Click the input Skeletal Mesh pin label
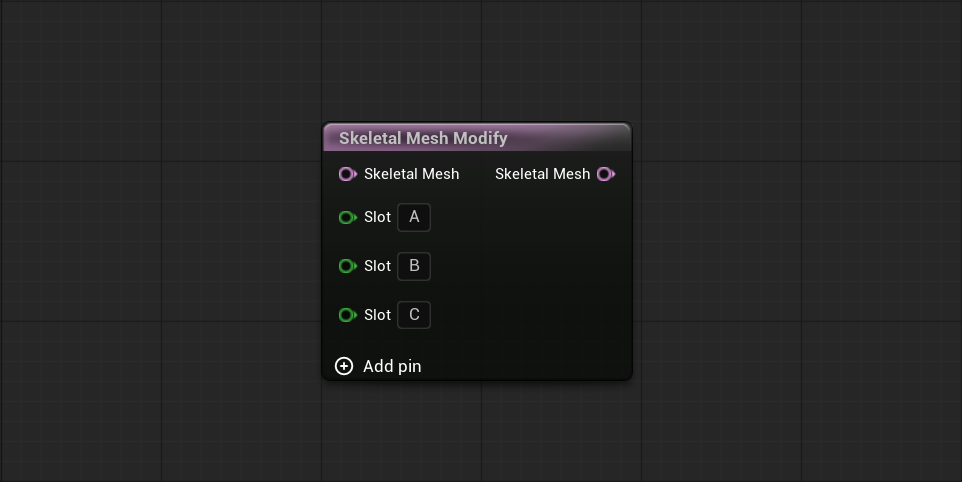The height and width of the screenshot is (482, 962). pos(412,174)
